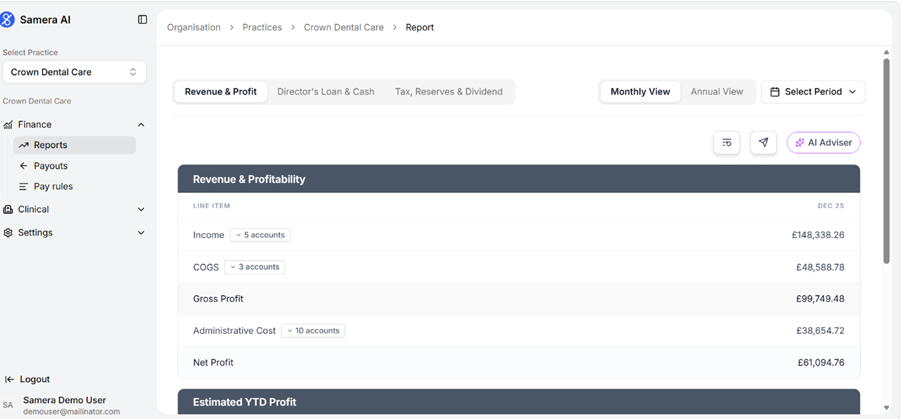Expand COGS 3 accounts
Image resolution: width=902 pixels, height=419 pixels.
coord(255,267)
